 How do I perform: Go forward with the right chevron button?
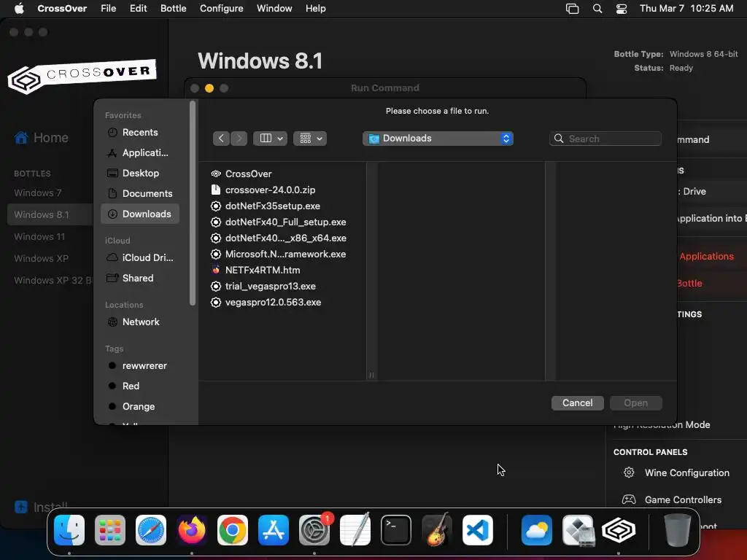[x=239, y=138]
